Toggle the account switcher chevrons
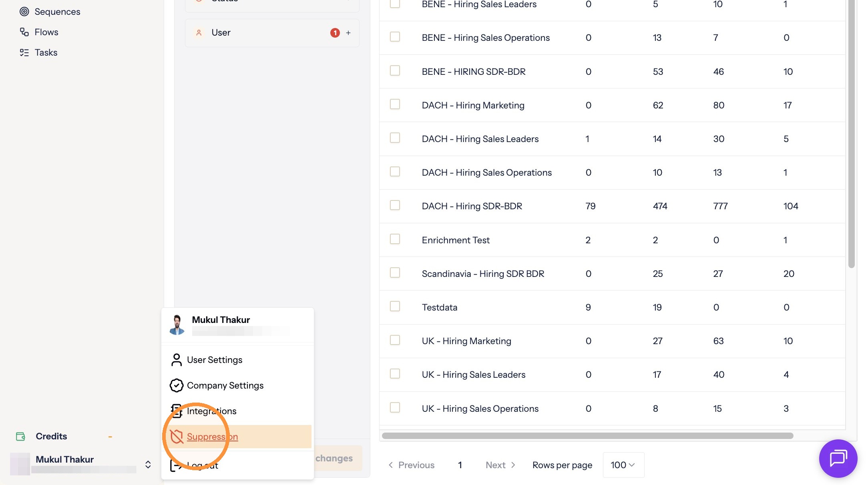Image resolution: width=868 pixels, height=485 pixels. point(148,464)
